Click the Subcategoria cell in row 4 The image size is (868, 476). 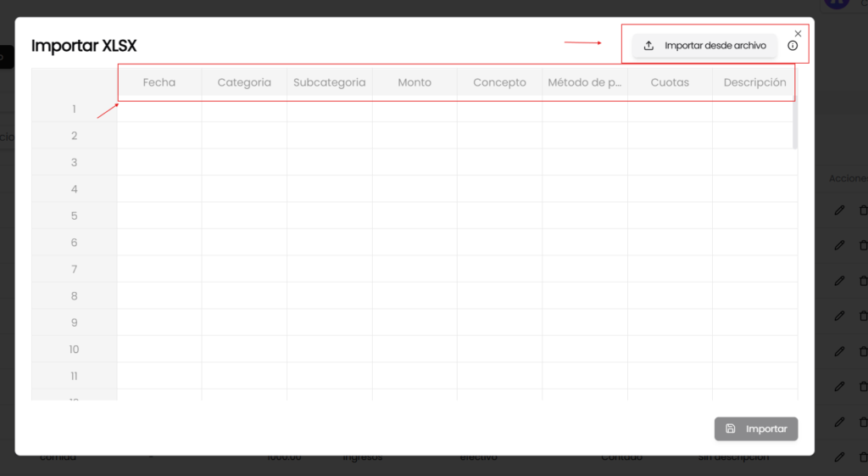coord(330,189)
